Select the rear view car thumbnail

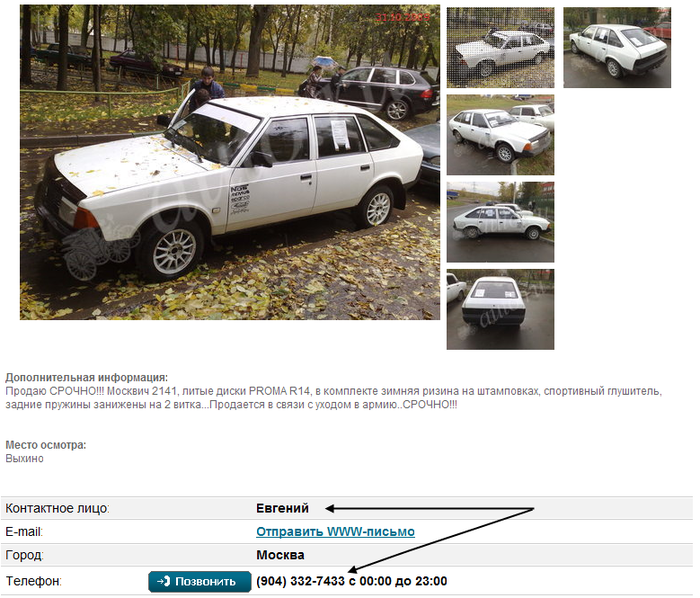pyautogui.click(x=500, y=309)
